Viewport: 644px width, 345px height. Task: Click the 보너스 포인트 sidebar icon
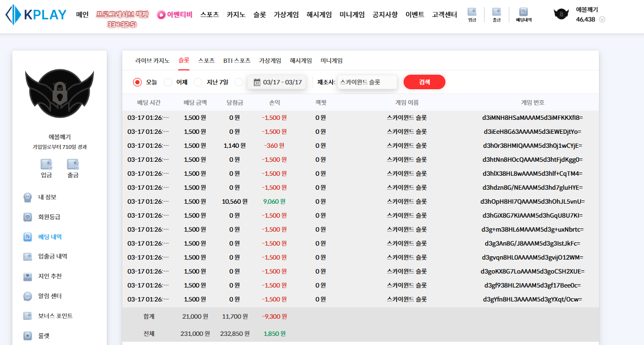tap(28, 316)
